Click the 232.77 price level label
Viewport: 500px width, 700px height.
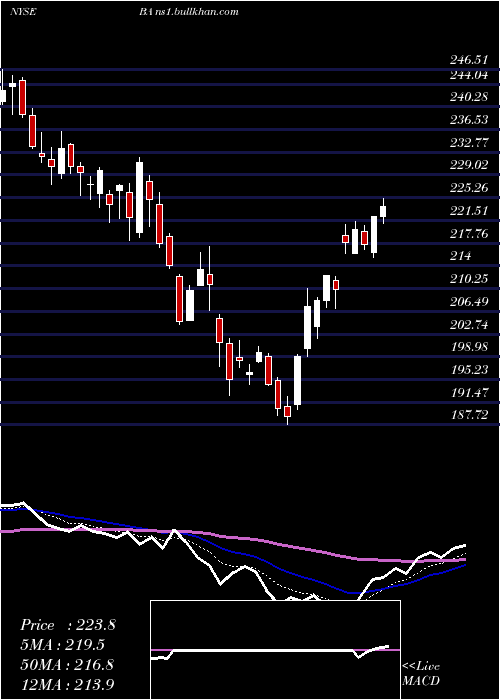tap(468, 142)
